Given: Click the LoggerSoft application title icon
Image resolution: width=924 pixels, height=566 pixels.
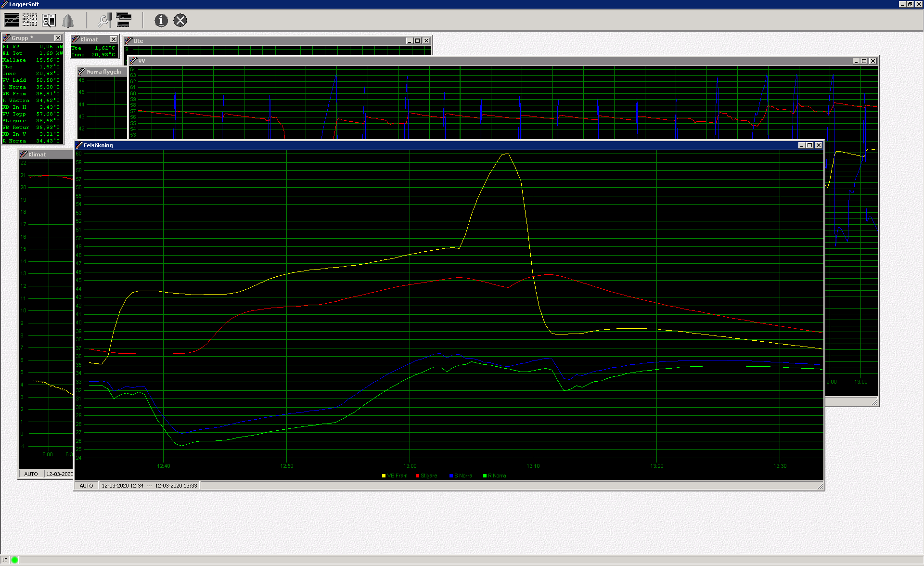Looking at the screenshot, I should click(4, 4).
